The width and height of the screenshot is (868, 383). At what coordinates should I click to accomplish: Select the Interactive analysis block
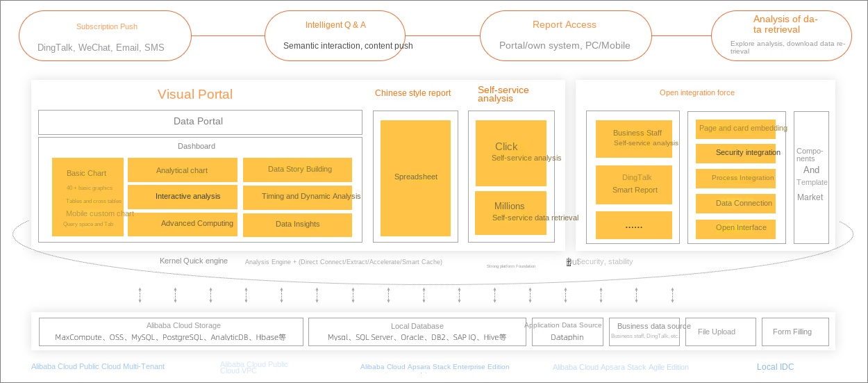pos(183,197)
